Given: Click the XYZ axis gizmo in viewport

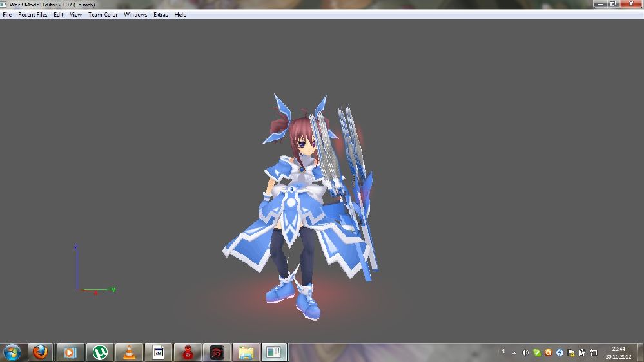Looking at the screenshot, I should [95, 269].
